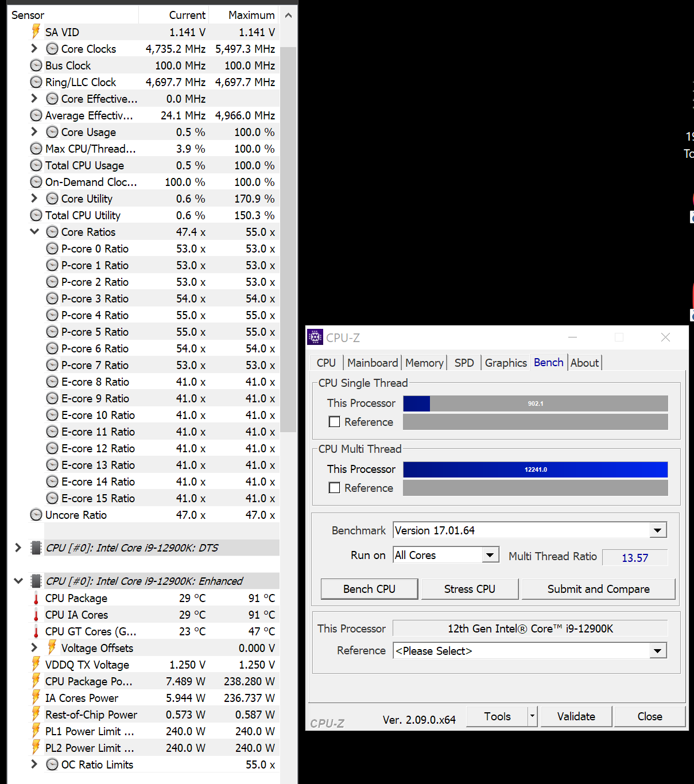Screen dimensions: 694x784
Task: Click the Maximum column header
Action: 243,15
